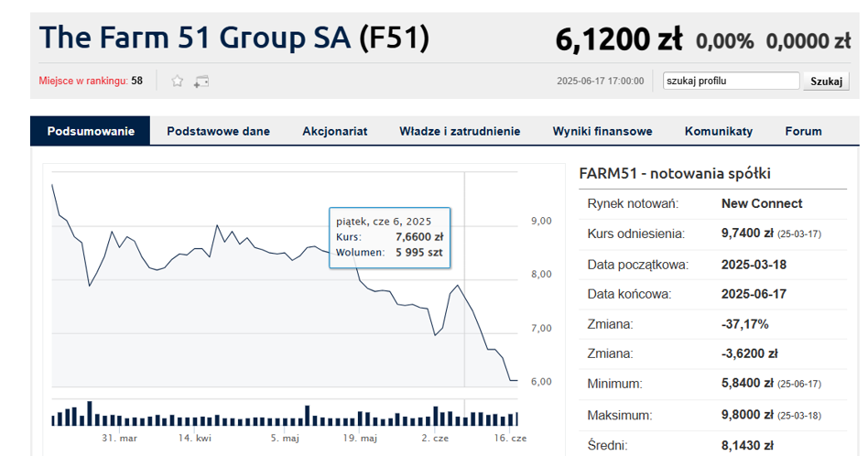Viewport: 868px width, 456px height.
Task: Select the New Connect market value
Action: pos(762,203)
